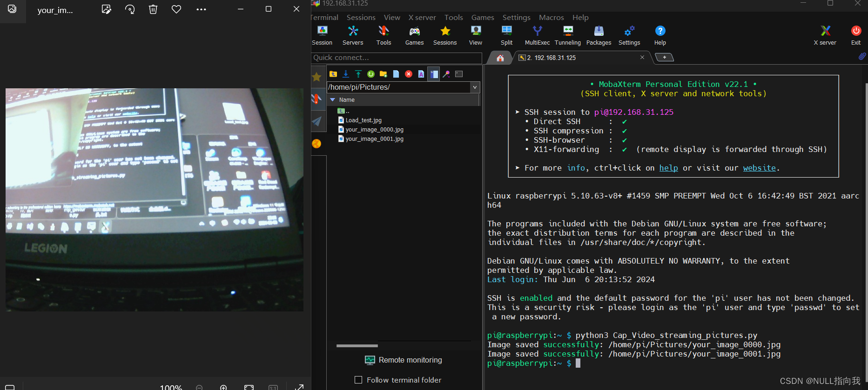Click the help link in the terminal banner
The image size is (868, 390).
(668, 168)
